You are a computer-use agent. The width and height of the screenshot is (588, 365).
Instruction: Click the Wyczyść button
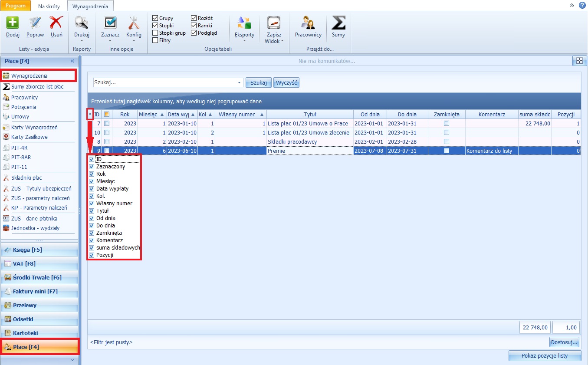286,82
